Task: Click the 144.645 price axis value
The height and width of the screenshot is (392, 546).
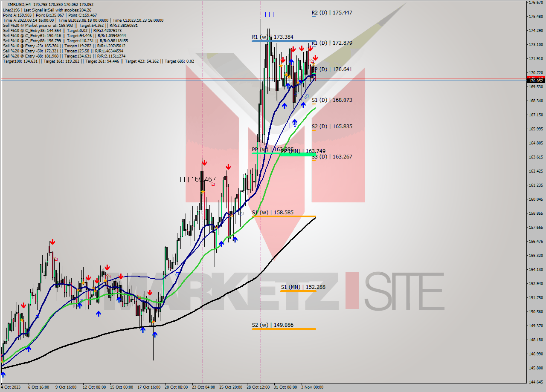Action: point(536,382)
